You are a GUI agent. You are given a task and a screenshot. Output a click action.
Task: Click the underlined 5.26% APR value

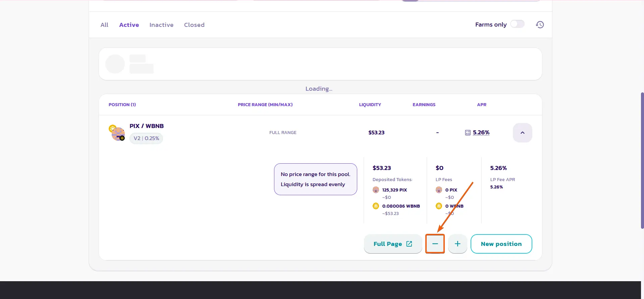(x=481, y=133)
